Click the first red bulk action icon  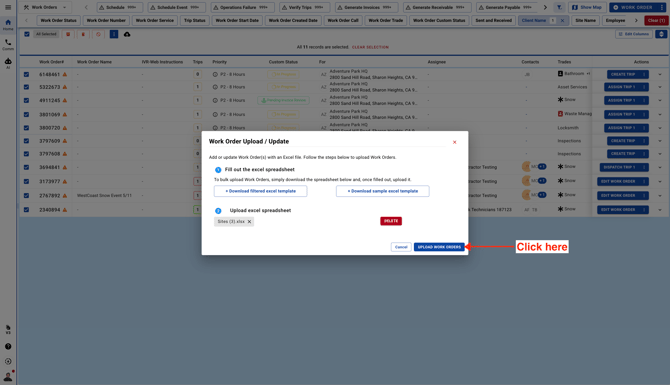68,34
